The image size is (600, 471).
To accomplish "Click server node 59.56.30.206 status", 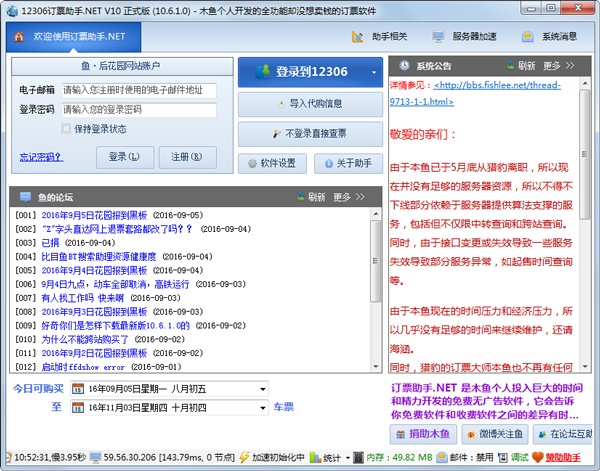I will pyautogui.click(x=162, y=457).
